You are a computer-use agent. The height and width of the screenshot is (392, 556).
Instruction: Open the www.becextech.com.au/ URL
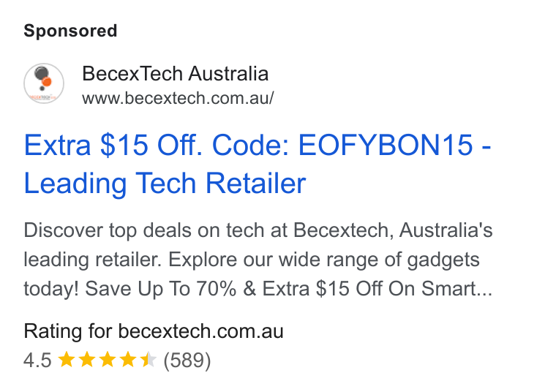(x=178, y=98)
